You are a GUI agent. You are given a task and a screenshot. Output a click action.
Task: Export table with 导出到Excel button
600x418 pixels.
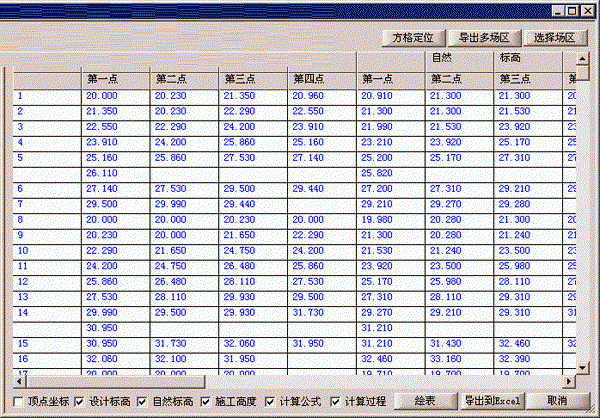point(492,401)
